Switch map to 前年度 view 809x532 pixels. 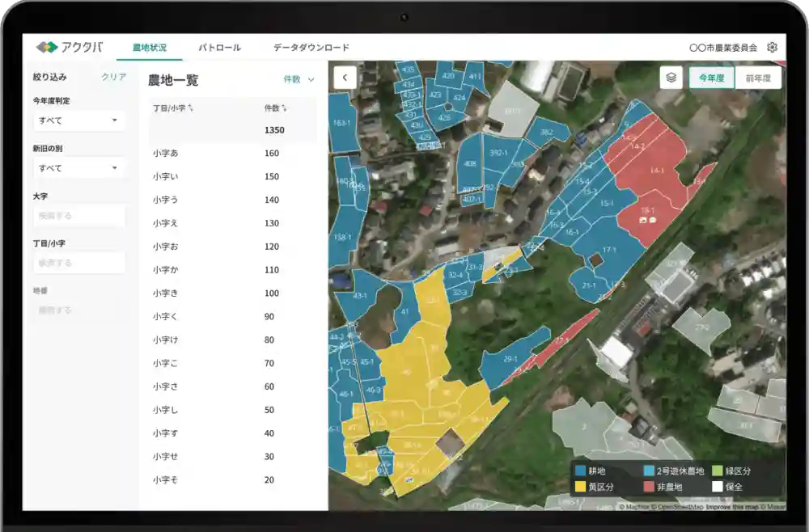click(x=757, y=78)
